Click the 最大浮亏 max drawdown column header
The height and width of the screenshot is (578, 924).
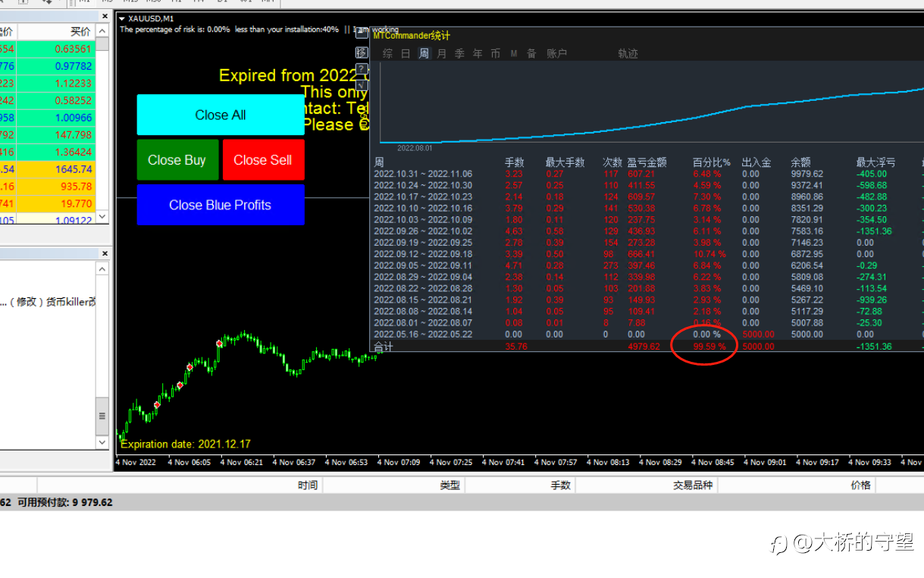[x=875, y=162]
